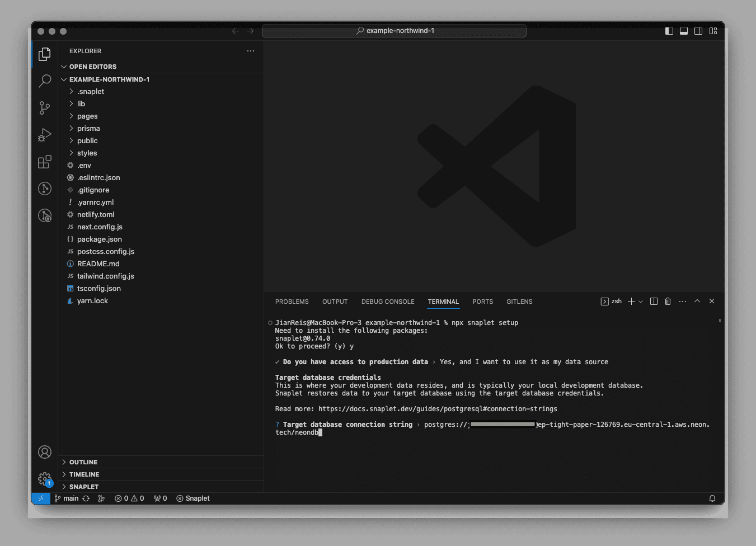This screenshot has width=756, height=546.
Task: Toggle the secondary side bar layout button
Action: point(698,31)
